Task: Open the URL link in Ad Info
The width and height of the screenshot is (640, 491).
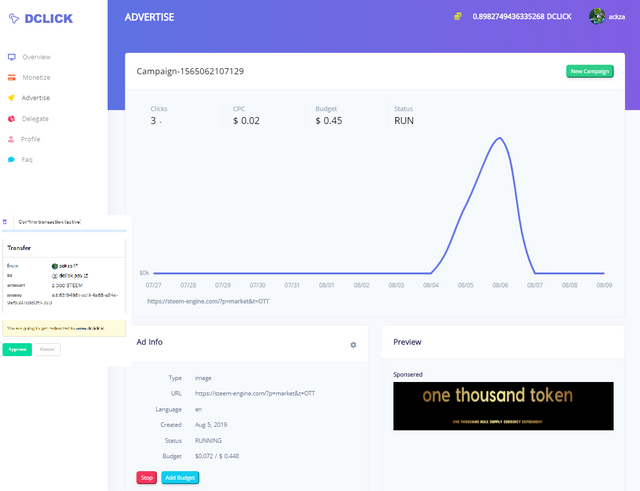Action: click(x=255, y=393)
